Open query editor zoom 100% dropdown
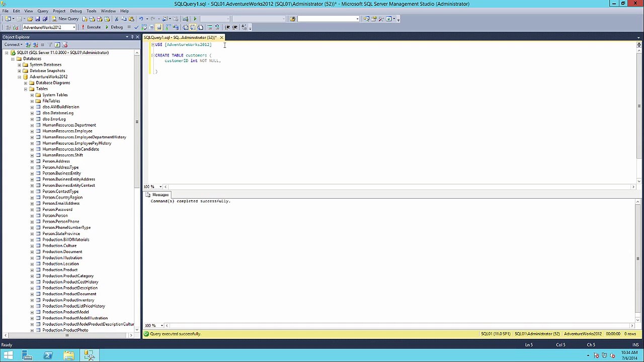The width and height of the screenshot is (644, 362). point(162,187)
